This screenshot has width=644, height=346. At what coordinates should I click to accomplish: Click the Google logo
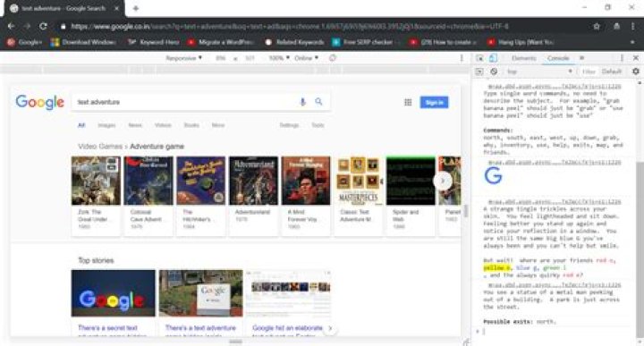pyautogui.click(x=40, y=102)
